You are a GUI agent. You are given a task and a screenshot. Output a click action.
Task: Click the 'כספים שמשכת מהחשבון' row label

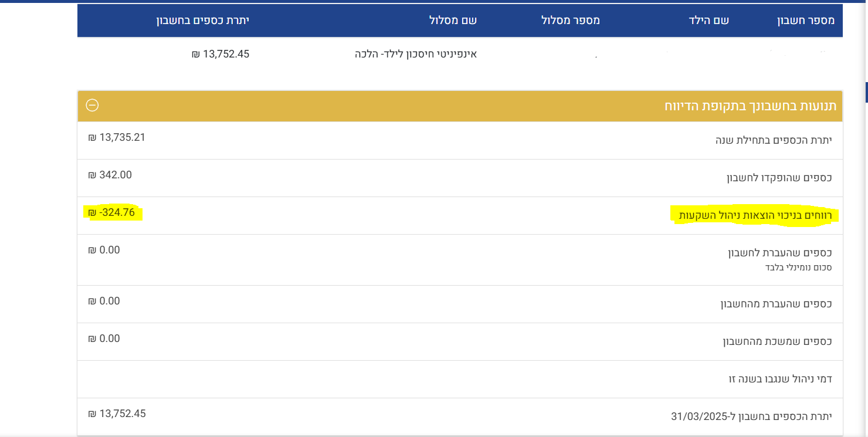click(x=777, y=341)
